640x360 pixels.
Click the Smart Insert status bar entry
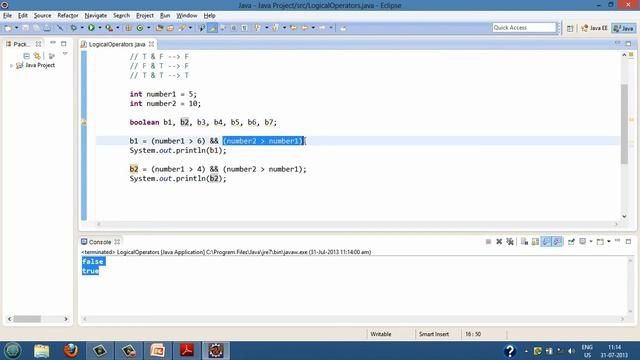point(433,334)
